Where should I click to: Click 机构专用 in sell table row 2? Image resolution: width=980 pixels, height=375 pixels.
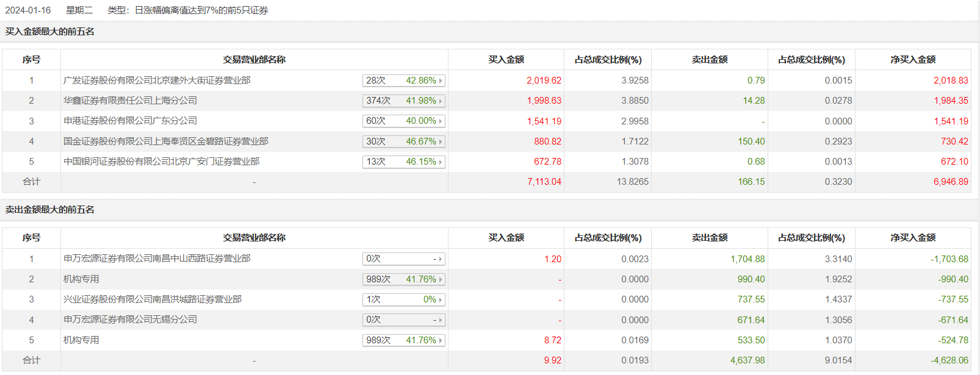pyautogui.click(x=81, y=279)
